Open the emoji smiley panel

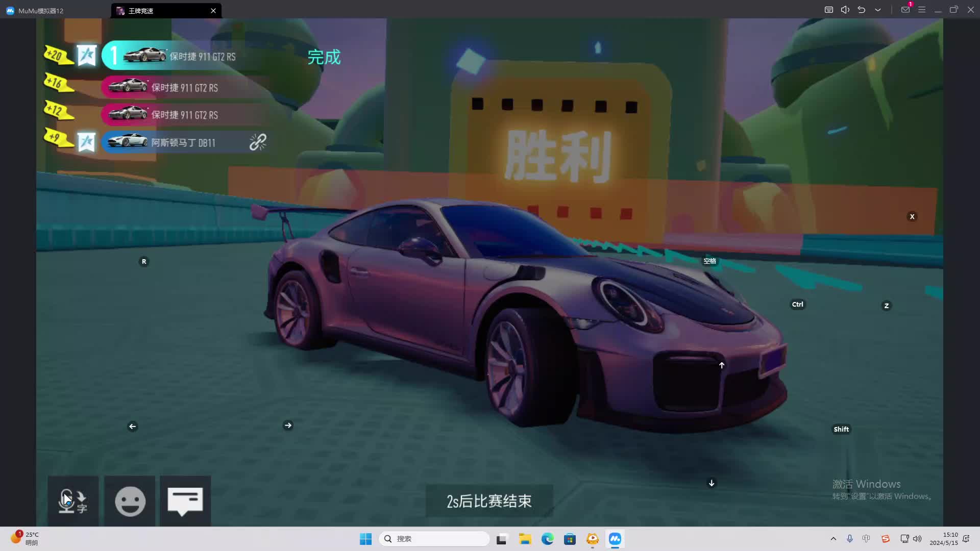130,501
